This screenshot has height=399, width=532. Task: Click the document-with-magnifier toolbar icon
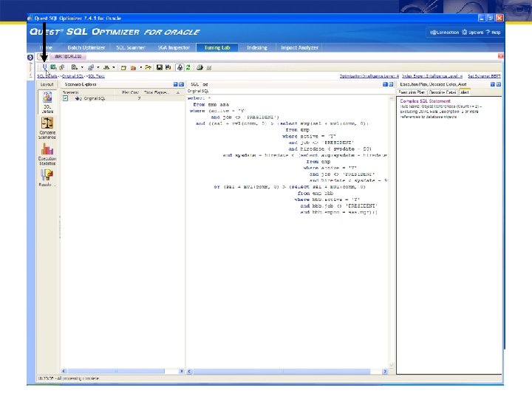[75, 67]
